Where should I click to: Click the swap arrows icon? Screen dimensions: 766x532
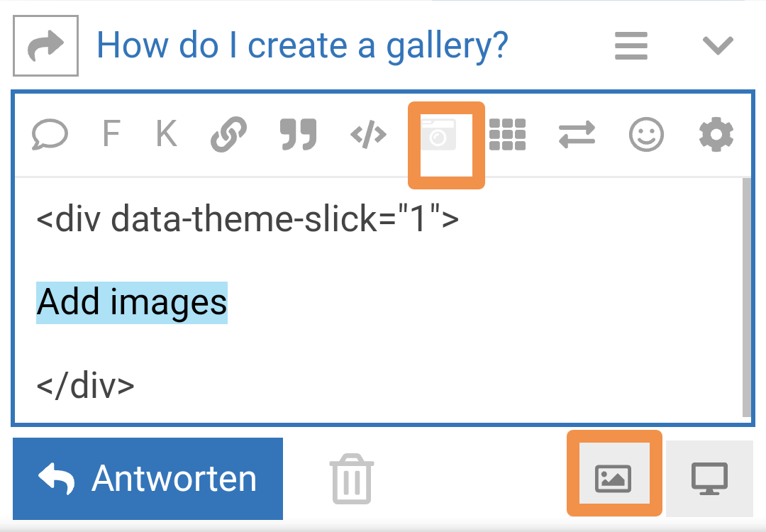click(577, 133)
